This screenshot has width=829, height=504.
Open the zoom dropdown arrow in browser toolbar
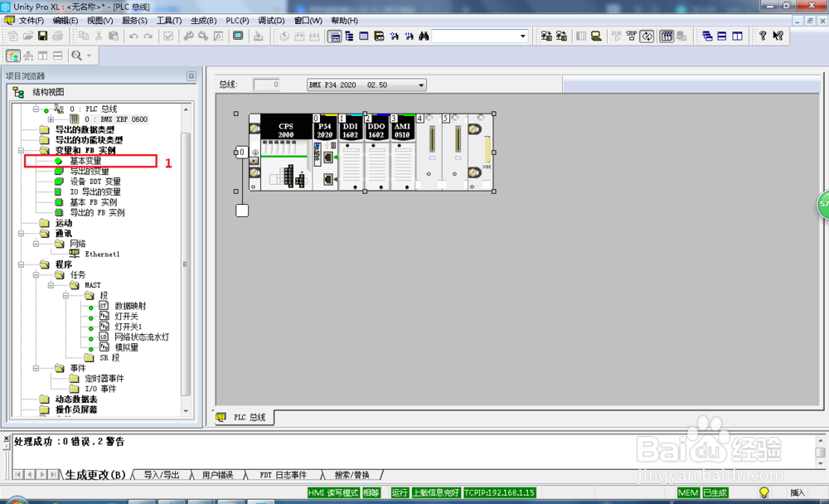tap(89, 56)
